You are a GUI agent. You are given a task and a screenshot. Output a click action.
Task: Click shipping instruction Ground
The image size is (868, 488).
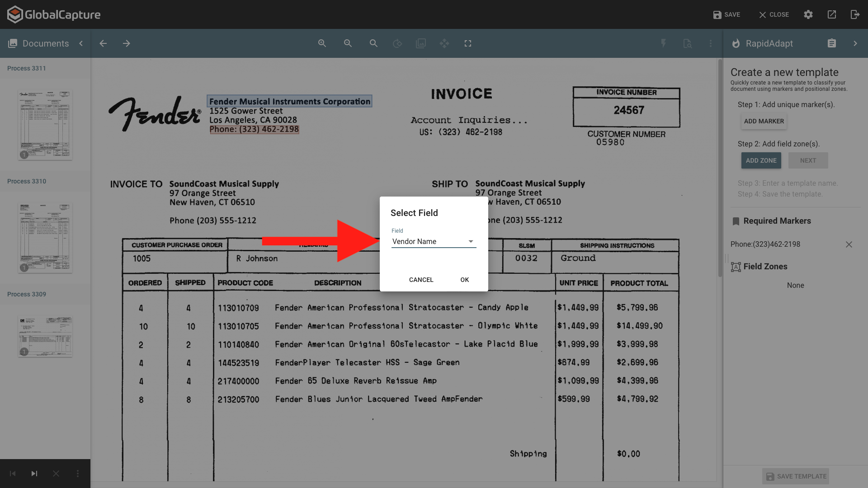578,258
